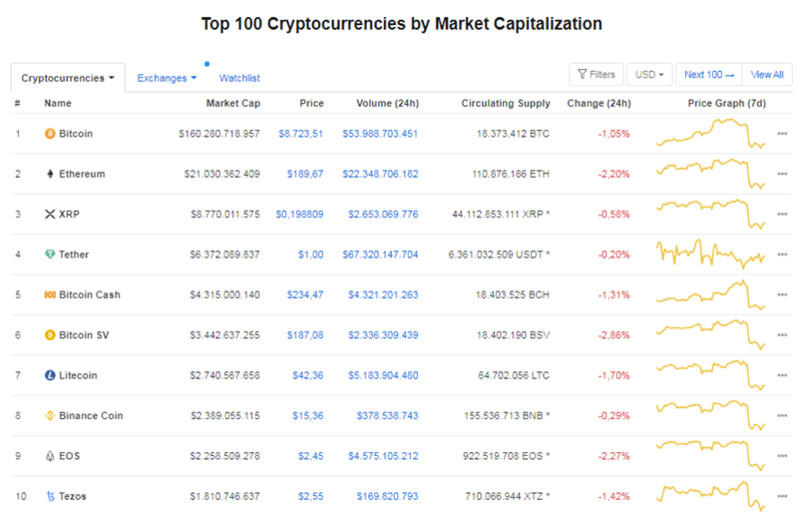
Task: Go to Next 100 cryptocurrencies
Action: (x=709, y=74)
